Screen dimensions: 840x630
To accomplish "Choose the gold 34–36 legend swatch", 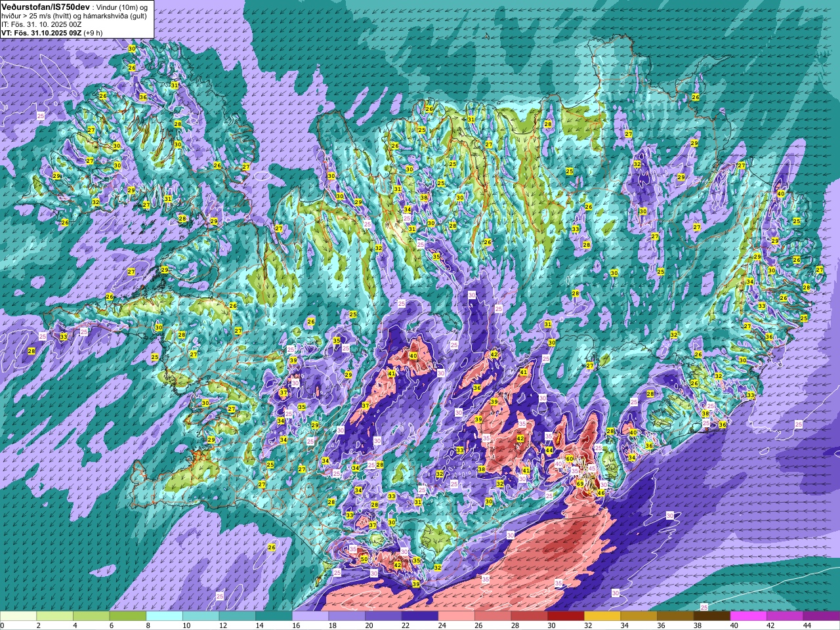I will pos(639,616).
